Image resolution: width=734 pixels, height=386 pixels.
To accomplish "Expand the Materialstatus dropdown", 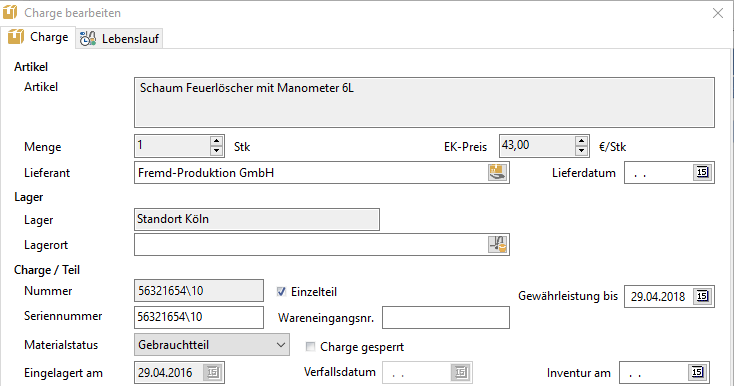I will (280, 345).
